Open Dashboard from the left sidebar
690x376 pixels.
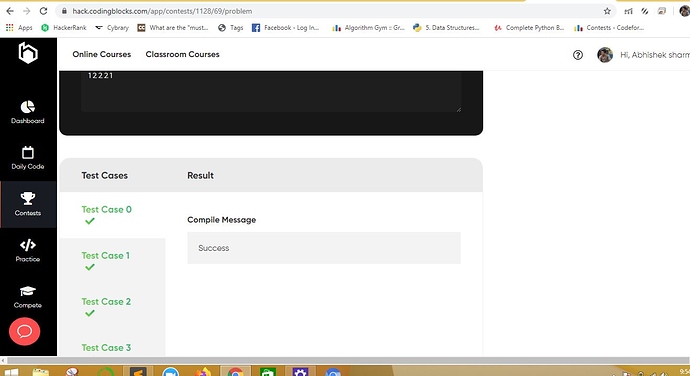pyautogui.click(x=28, y=112)
